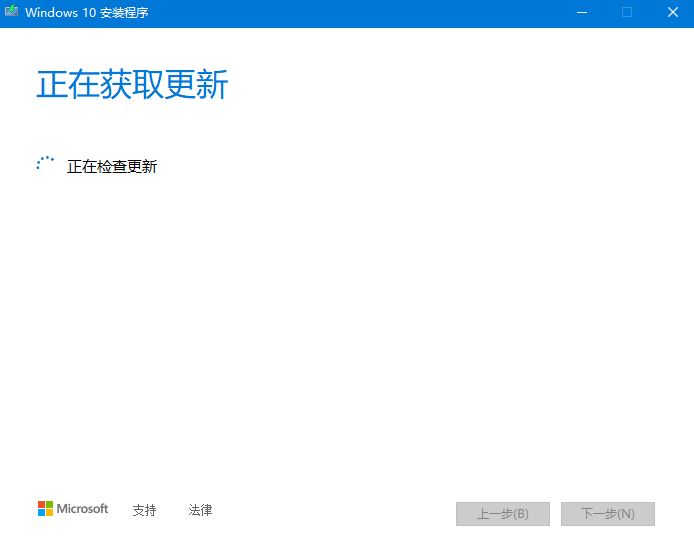This screenshot has height=544, width=694.
Task: Click the 下一步(N) next button
Action: coord(608,514)
